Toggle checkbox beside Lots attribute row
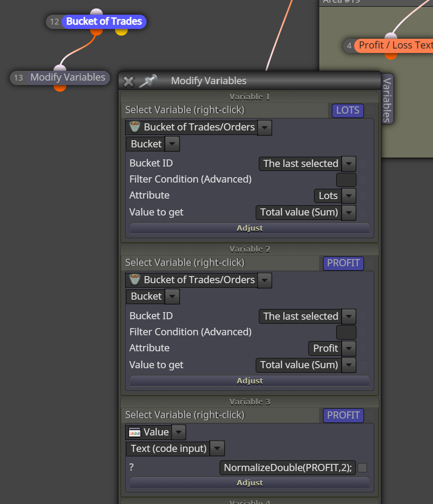This screenshot has width=433, height=504. point(364,196)
